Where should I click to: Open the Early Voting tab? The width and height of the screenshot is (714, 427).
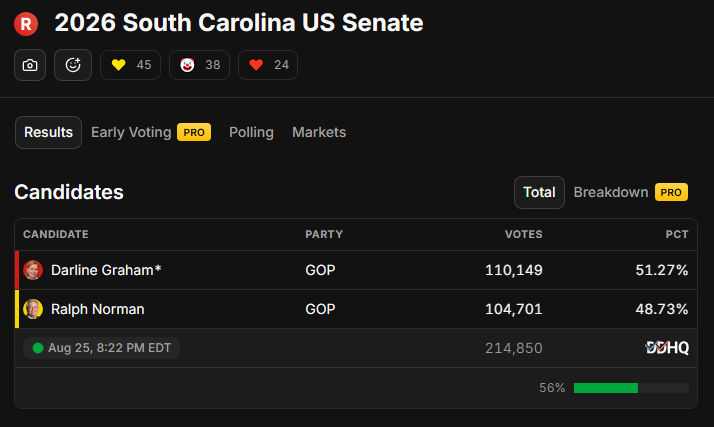tap(151, 132)
